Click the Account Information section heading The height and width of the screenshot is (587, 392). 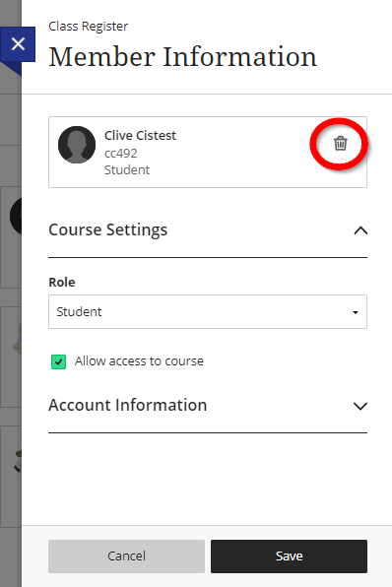coord(128,405)
